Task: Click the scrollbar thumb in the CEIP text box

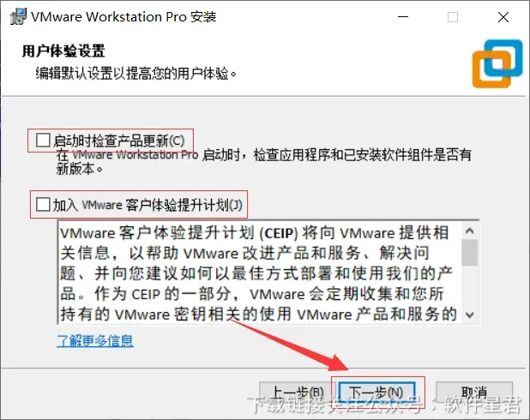Action: 469,252
